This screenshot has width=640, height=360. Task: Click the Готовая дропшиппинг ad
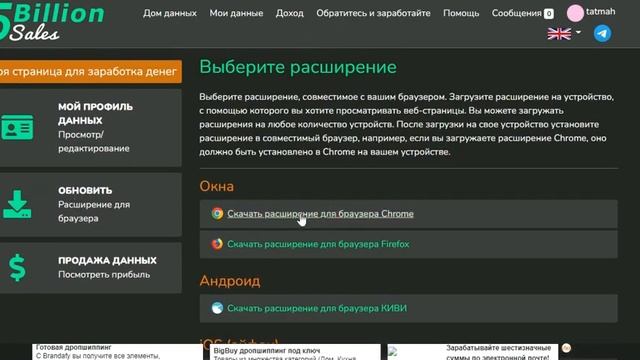[117, 352]
